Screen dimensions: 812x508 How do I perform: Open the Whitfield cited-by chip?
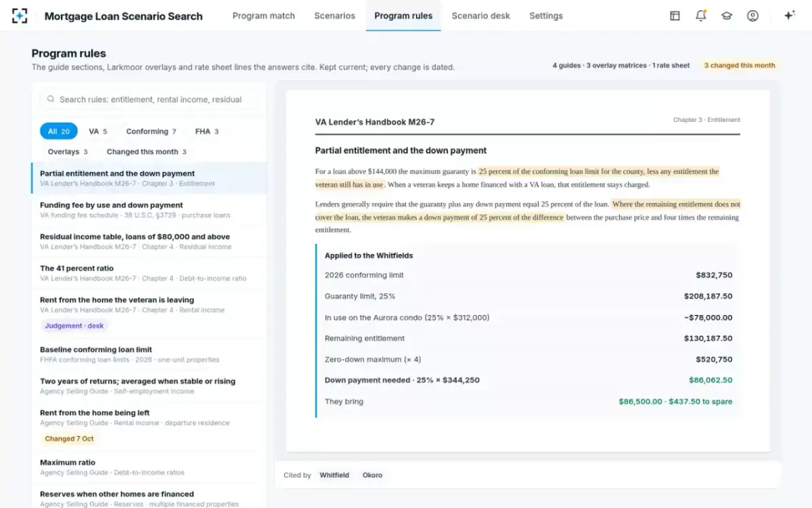334,475
